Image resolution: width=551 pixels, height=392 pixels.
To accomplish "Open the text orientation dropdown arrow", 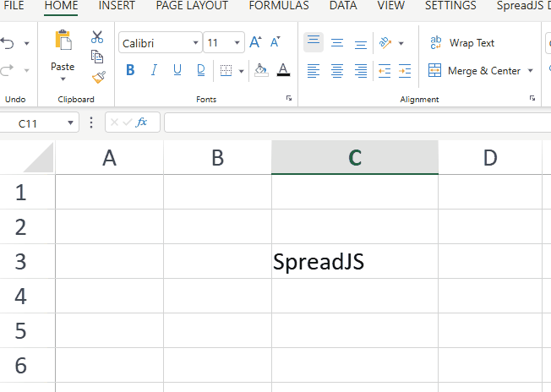I will [401, 44].
